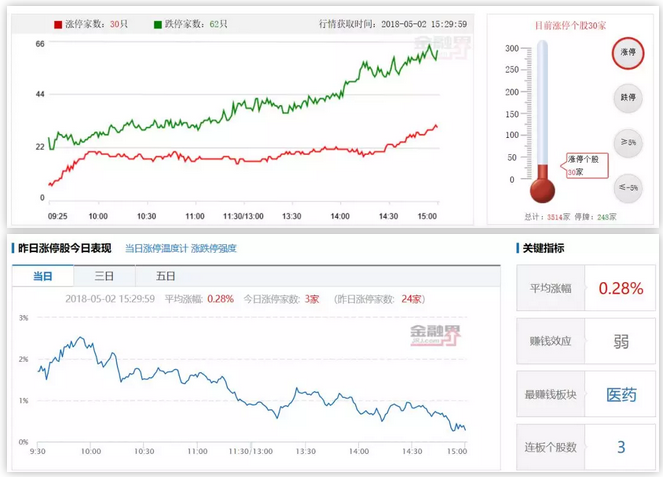
Task: Click the 赚钱效应 indicator value 弱
Action: point(621,341)
